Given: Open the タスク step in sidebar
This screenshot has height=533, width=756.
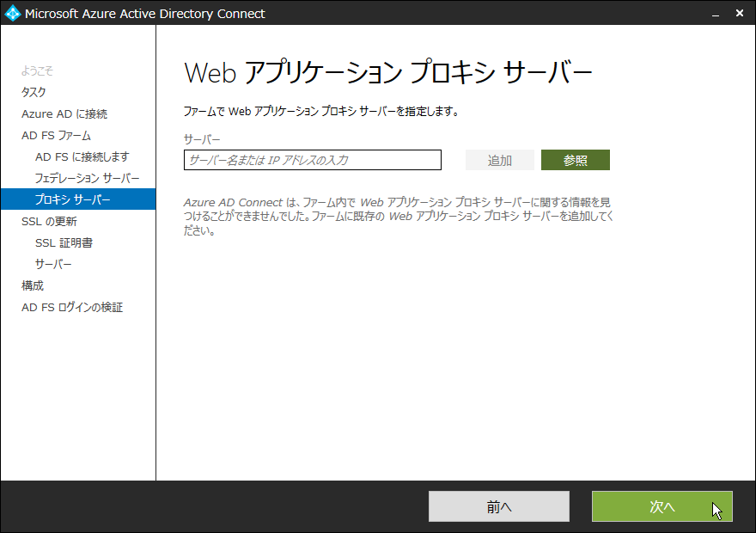Looking at the screenshot, I should pos(34,92).
